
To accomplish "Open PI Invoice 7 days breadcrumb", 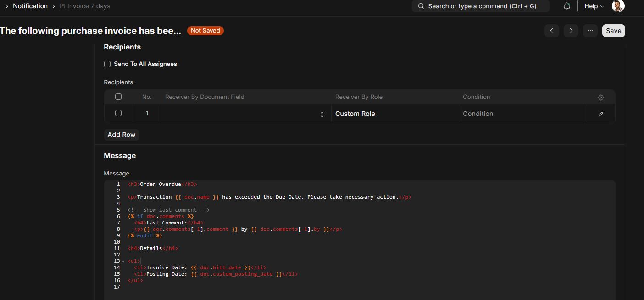I will (x=85, y=6).
